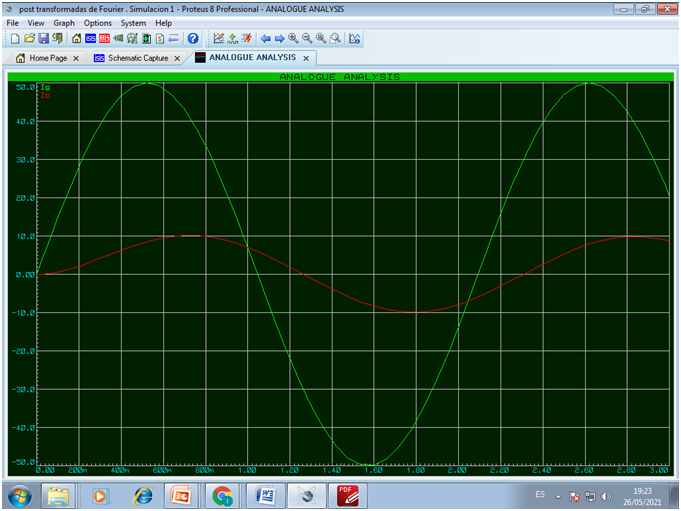681x511 pixels.
Task: Click the Gerber Viewer toolbar icon
Action: pos(132,39)
